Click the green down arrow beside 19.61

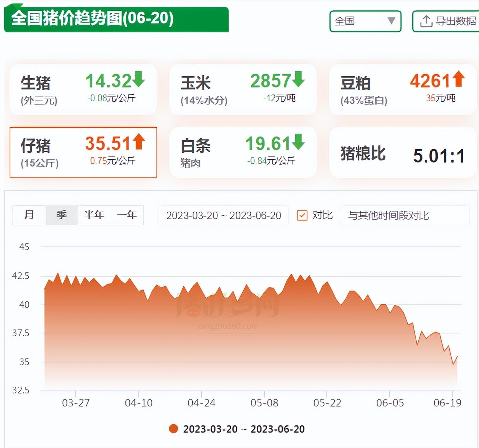point(298,142)
